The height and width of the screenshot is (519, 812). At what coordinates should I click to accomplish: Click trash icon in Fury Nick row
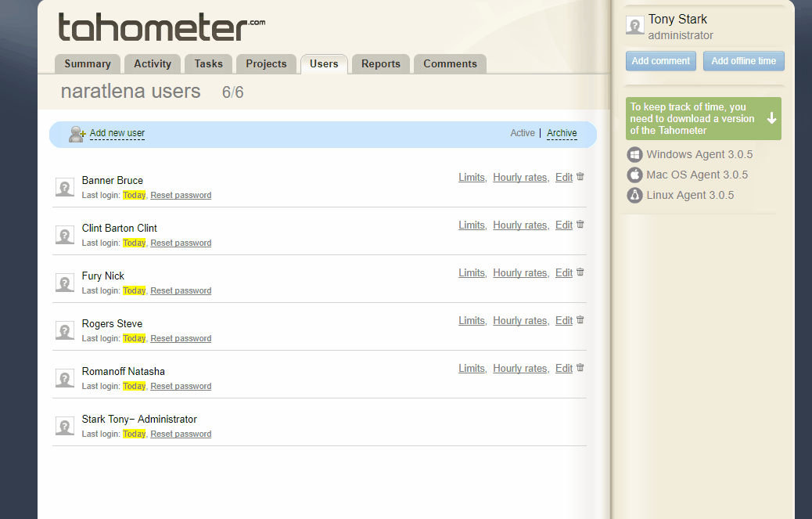(580, 272)
